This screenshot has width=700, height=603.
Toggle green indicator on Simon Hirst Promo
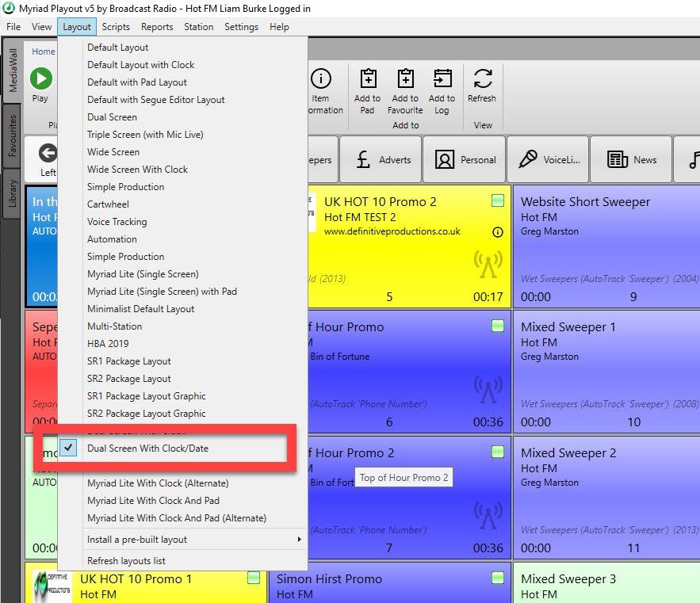tap(498, 578)
